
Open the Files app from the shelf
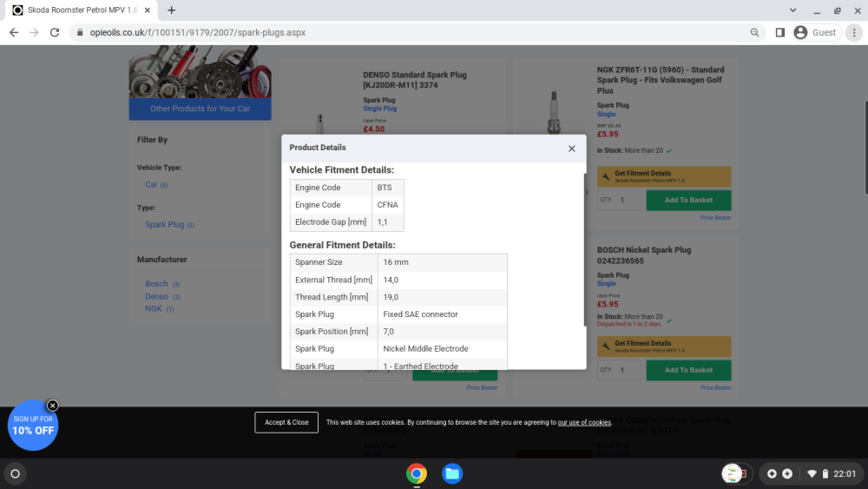[452, 473]
